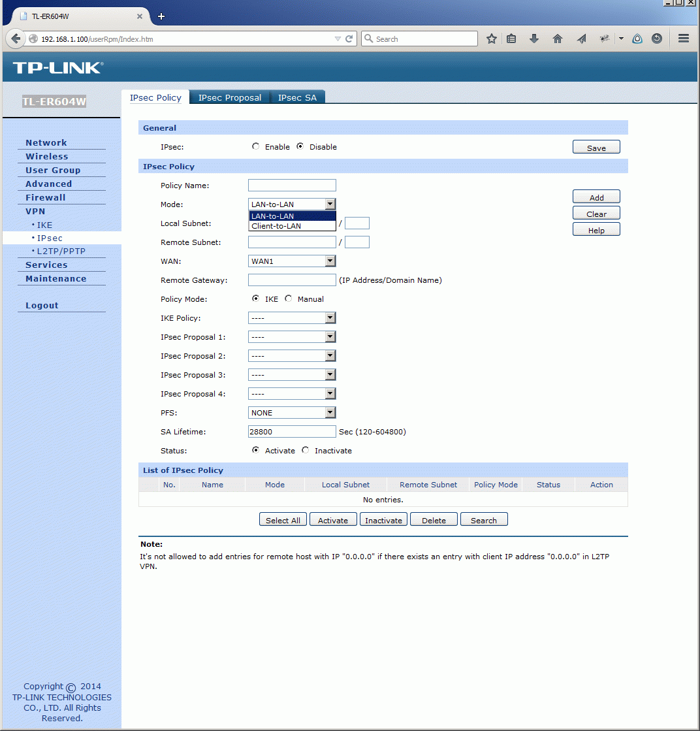Click Inactivate button below policy list
Image resolution: width=700 pixels, height=731 pixels.
383,519
